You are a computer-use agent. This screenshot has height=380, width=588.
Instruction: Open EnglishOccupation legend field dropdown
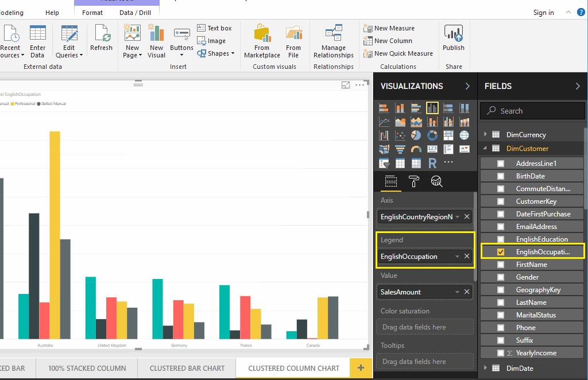[457, 257]
